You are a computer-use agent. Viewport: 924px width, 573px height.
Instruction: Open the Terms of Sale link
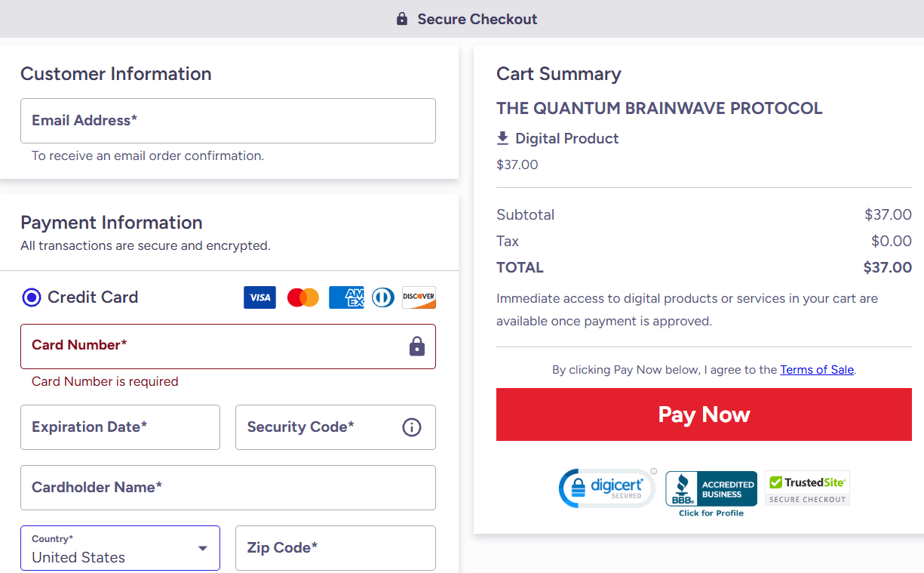click(x=816, y=369)
